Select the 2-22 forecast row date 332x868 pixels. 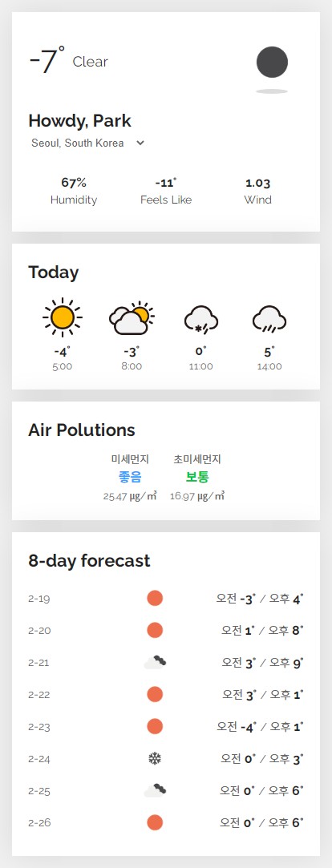[x=38, y=694]
